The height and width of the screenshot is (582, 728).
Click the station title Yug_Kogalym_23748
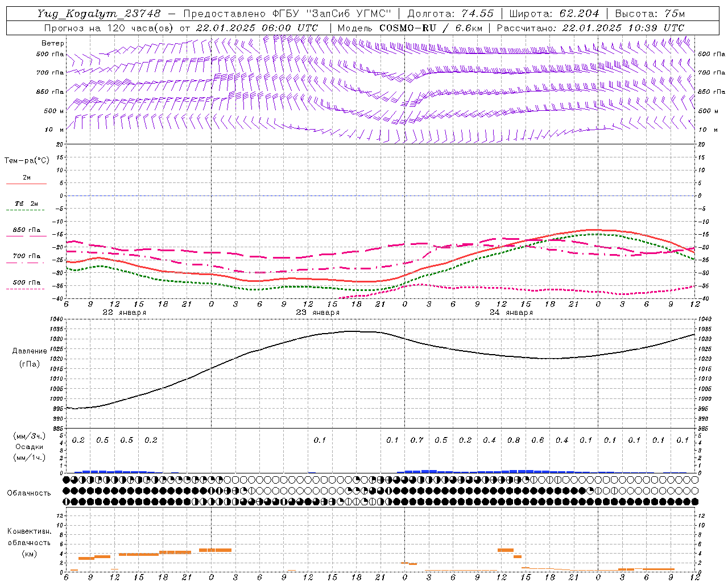(x=99, y=14)
